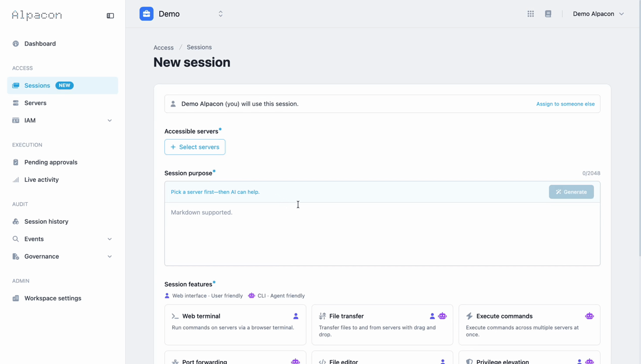Image resolution: width=641 pixels, height=364 pixels.
Task: Click the robot icon on Execute commands card
Action: click(x=589, y=316)
